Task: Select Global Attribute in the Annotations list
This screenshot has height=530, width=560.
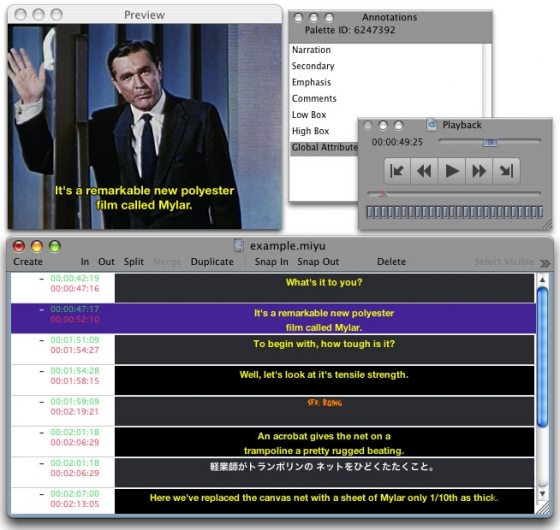Action: point(324,147)
